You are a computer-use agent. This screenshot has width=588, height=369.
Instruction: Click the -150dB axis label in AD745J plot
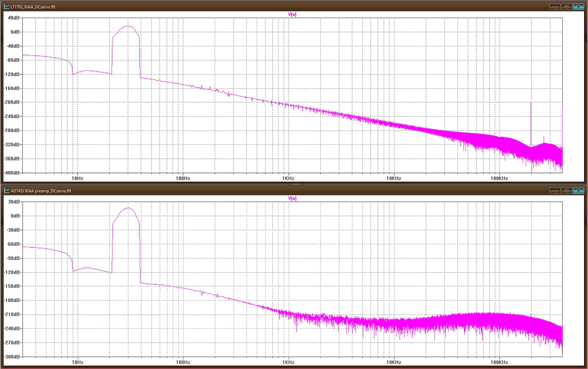[11, 286]
